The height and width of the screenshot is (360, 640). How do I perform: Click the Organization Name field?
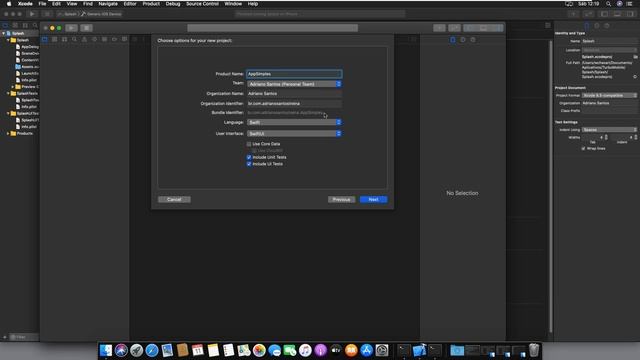(x=294, y=93)
